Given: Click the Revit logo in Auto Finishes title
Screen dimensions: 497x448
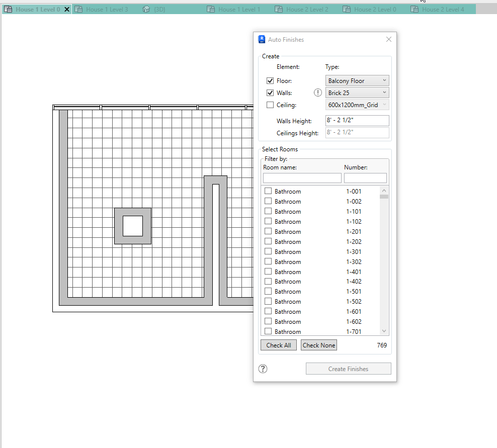Looking at the screenshot, I should pos(262,39).
